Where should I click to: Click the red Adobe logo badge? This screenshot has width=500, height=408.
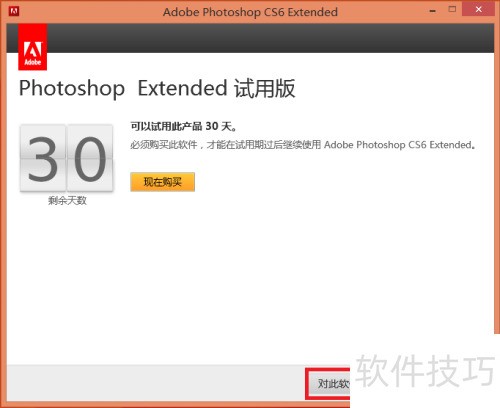[x=32, y=47]
